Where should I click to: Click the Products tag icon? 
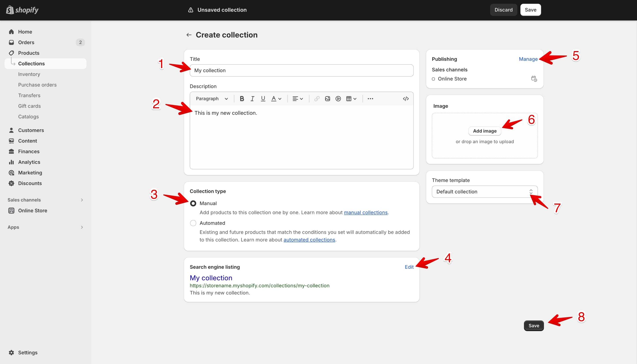pyautogui.click(x=11, y=53)
